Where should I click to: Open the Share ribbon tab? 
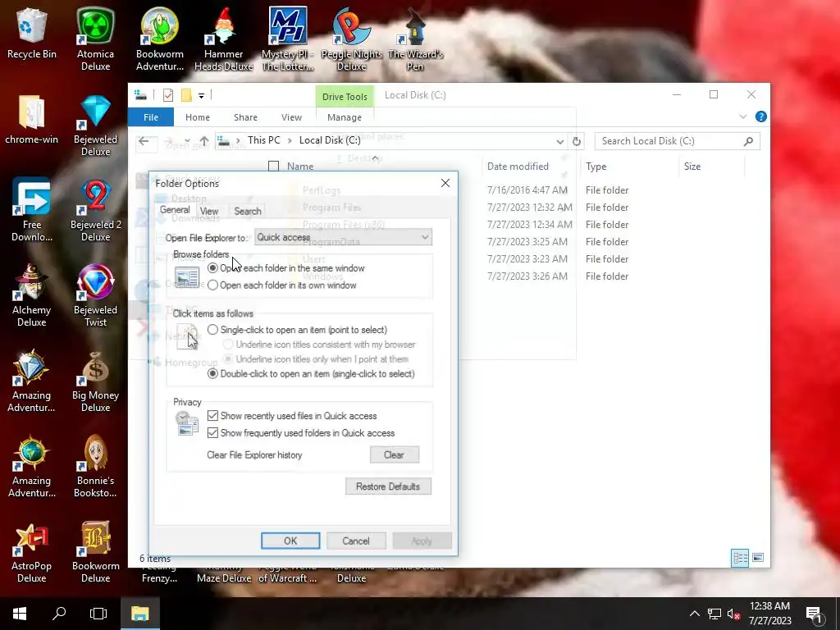click(245, 117)
